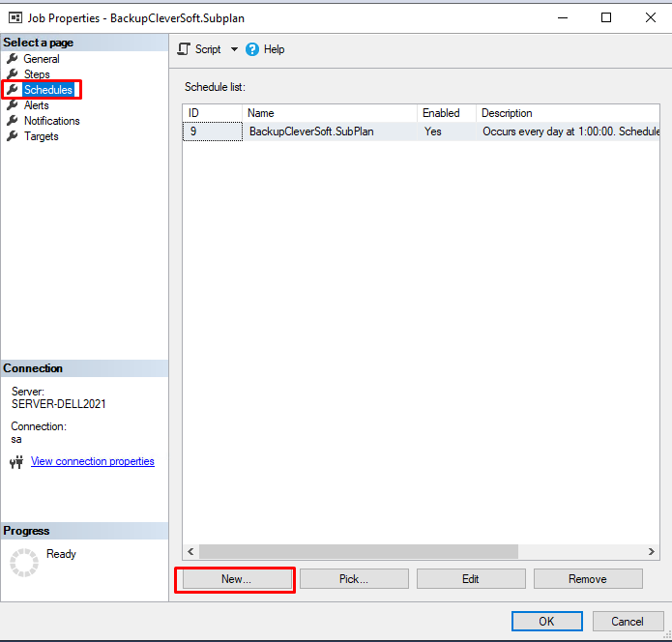Click the General page wrench icon

[x=13, y=59]
